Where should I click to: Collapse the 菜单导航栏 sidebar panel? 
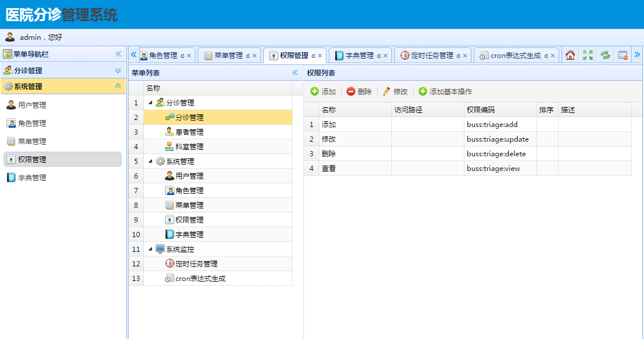pyautogui.click(x=118, y=54)
